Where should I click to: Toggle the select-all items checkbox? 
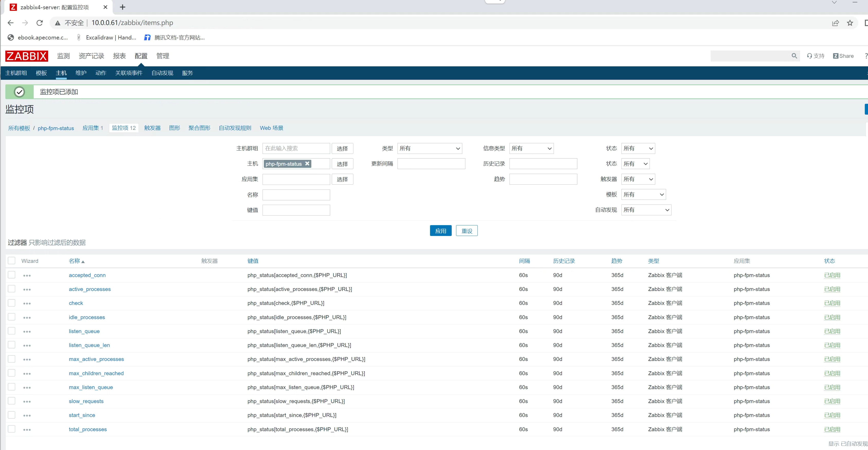12,261
